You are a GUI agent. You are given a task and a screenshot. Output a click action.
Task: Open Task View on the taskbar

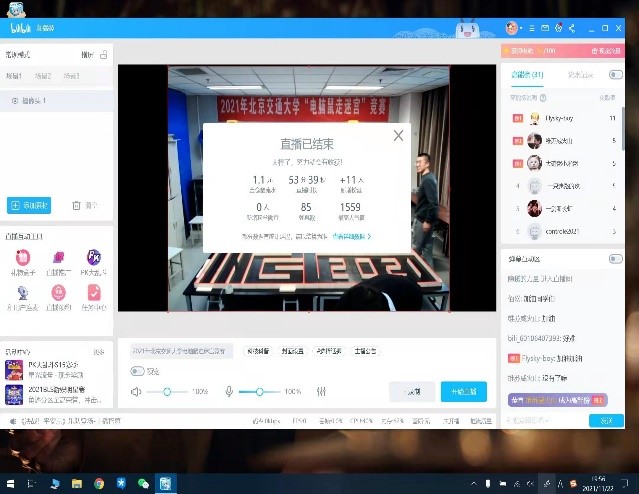pos(31,484)
